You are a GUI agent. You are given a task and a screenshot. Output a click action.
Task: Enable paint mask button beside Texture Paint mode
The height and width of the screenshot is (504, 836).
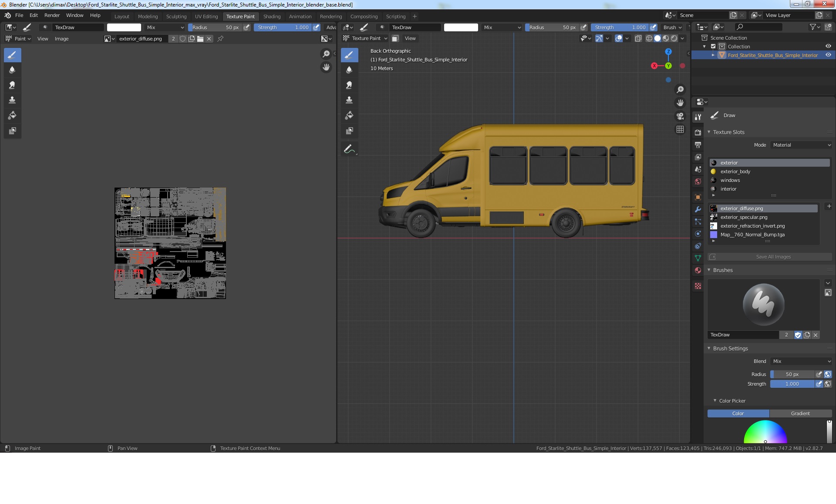coord(395,38)
